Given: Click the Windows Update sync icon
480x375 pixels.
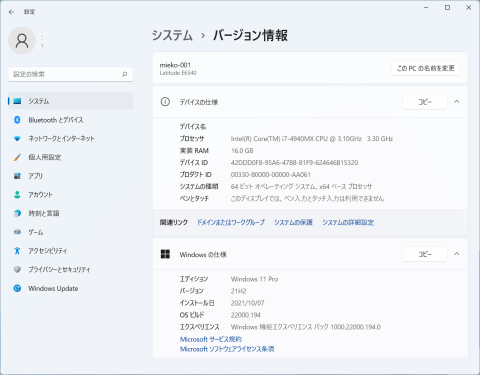Looking at the screenshot, I should click(x=17, y=288).
